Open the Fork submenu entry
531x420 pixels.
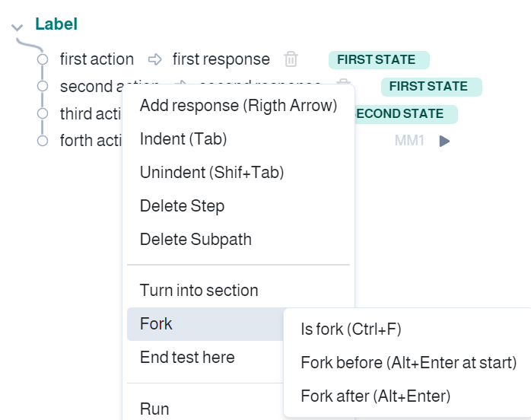[x=205, y=324]
